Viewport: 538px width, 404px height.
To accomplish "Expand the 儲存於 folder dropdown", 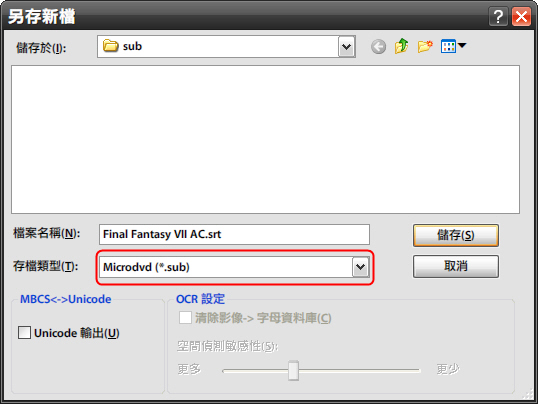I will click(x=347, y=46).
